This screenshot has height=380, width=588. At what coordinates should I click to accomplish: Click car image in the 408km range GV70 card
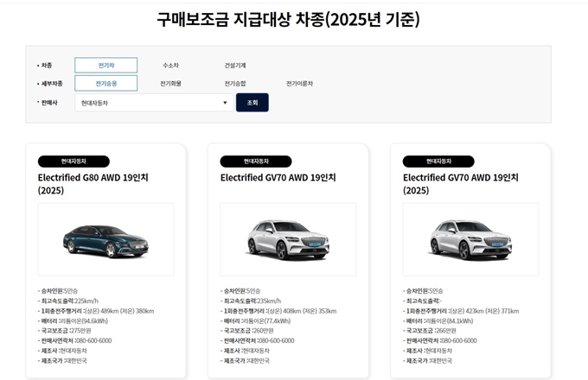point(288,239)
